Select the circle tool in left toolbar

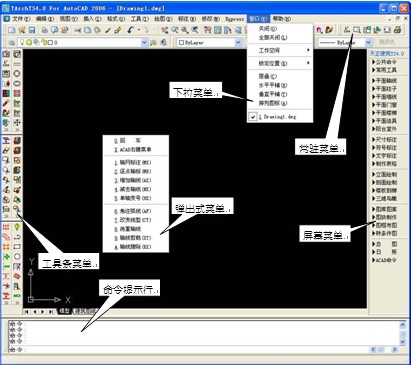click(x=17, y=73)
